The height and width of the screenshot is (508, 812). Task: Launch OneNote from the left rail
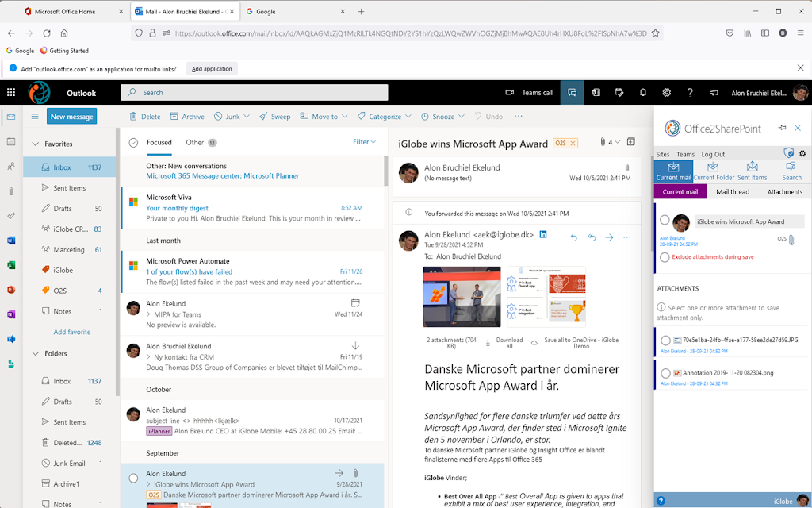[11, 314]
